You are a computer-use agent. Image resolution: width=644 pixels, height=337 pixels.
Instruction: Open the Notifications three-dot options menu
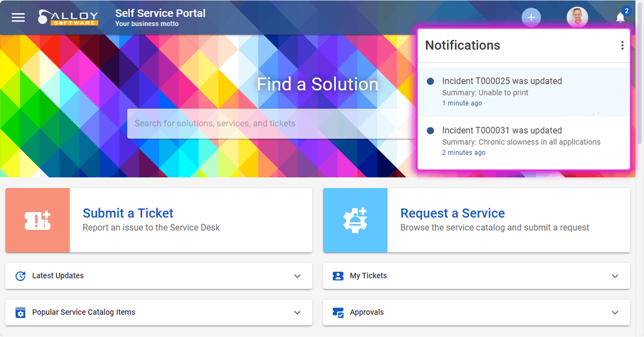click(x=622, y=46)
